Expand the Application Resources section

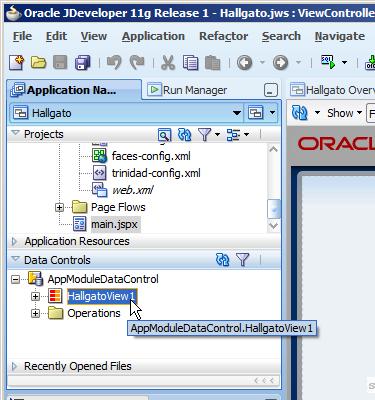(14, 241)
